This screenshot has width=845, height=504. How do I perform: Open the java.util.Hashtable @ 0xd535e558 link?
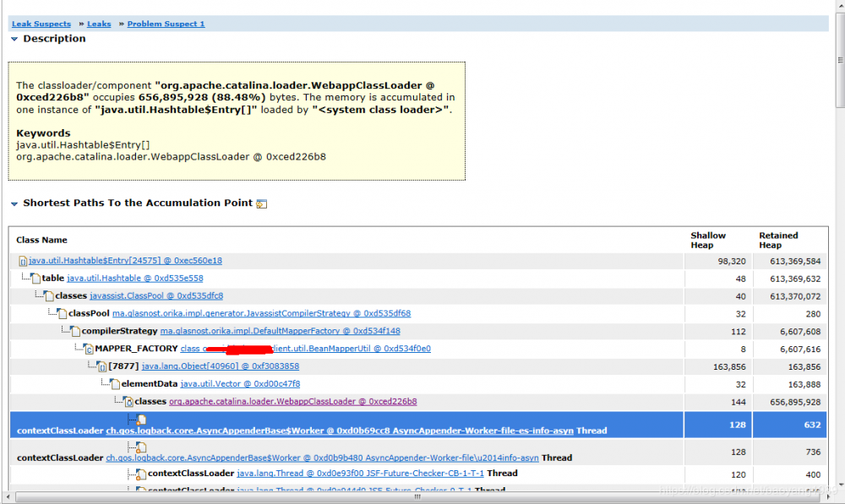134,279
